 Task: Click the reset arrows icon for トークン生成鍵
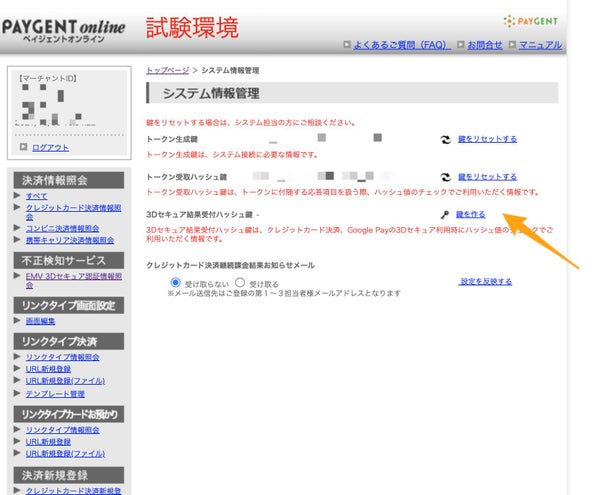click(445, 140)
